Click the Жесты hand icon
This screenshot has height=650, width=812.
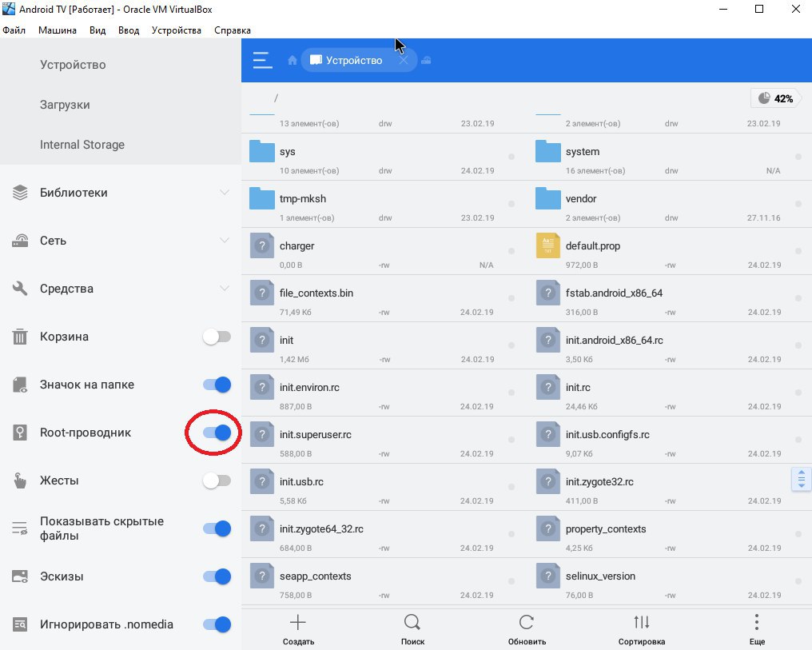pos(20,481)
